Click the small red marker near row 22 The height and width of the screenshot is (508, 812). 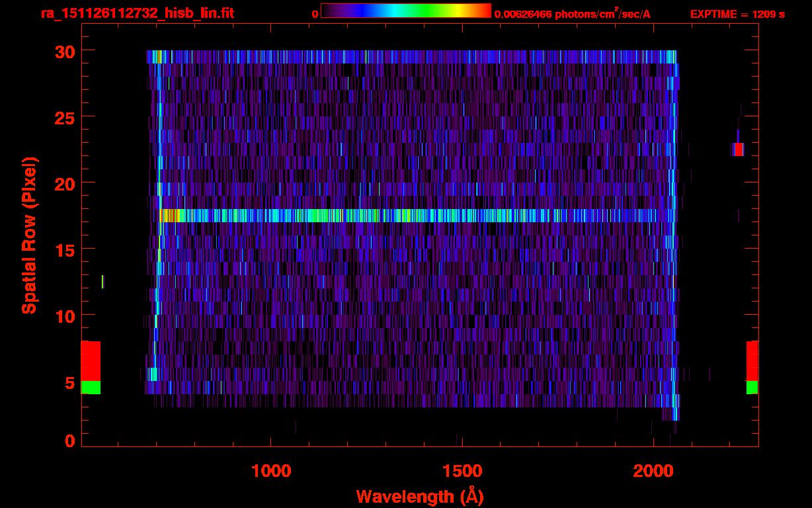tap(738, 149)
